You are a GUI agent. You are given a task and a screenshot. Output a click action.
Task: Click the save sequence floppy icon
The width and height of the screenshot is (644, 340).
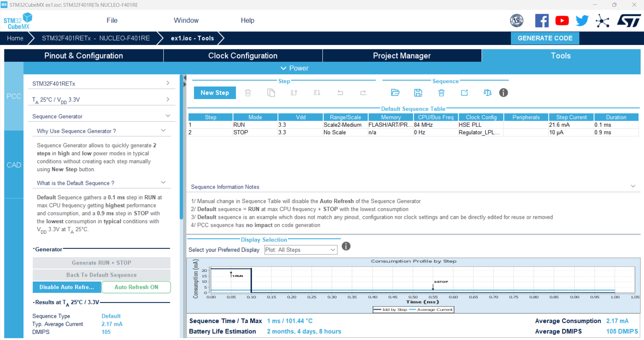(x=418, y=93)
